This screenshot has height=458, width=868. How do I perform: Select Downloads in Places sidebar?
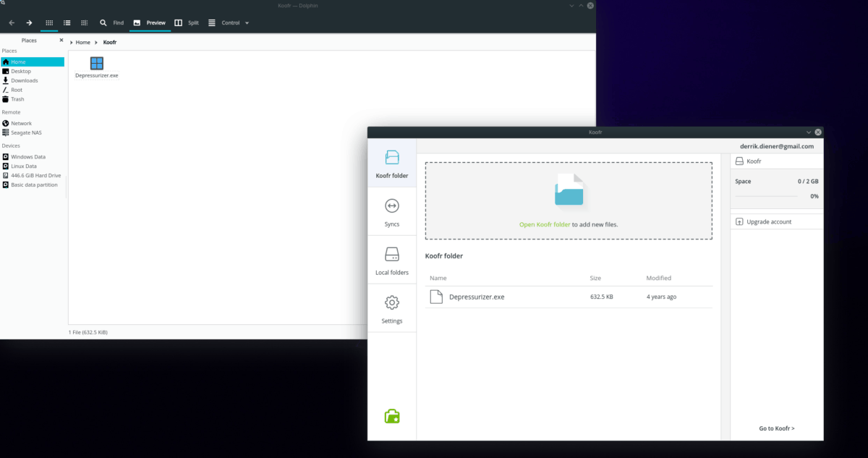pos(24,80)
